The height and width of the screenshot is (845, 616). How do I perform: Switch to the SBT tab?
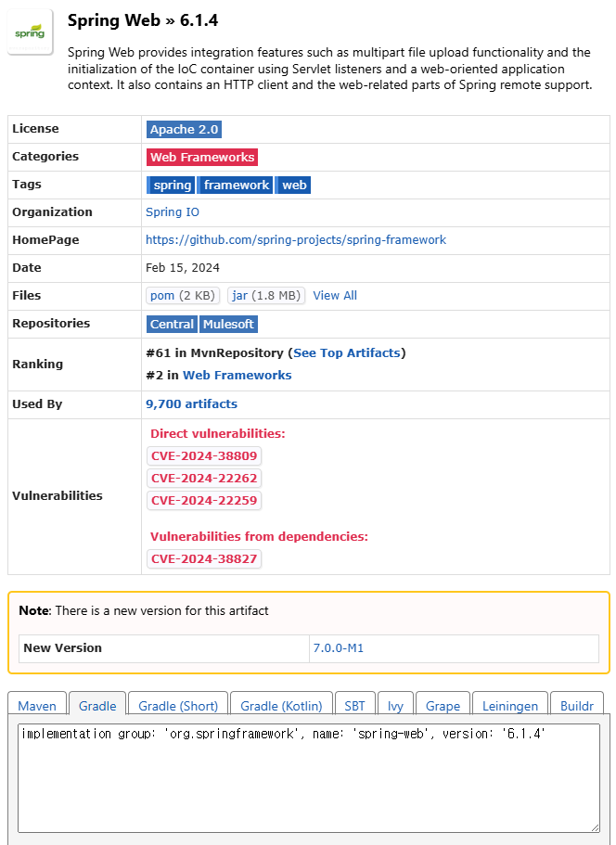click(x=354, y=706)
